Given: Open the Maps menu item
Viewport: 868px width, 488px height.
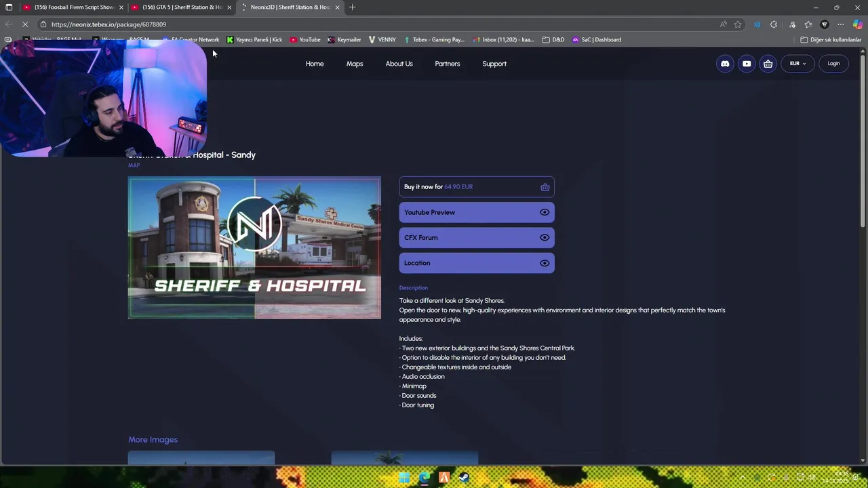Looking at the screenshot, I should 355,64.
